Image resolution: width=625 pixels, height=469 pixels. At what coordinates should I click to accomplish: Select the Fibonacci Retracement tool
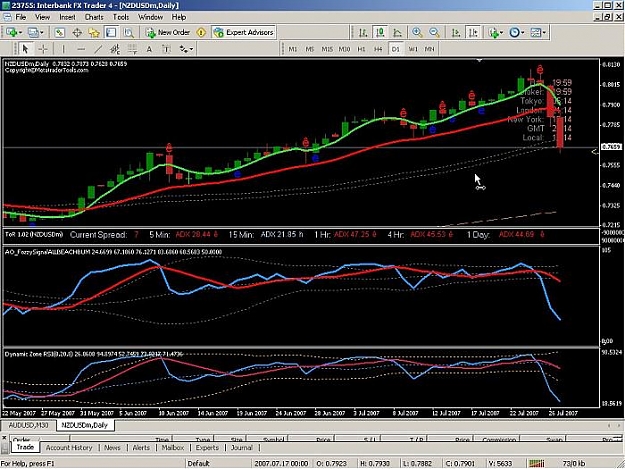[x=132, y=49]
